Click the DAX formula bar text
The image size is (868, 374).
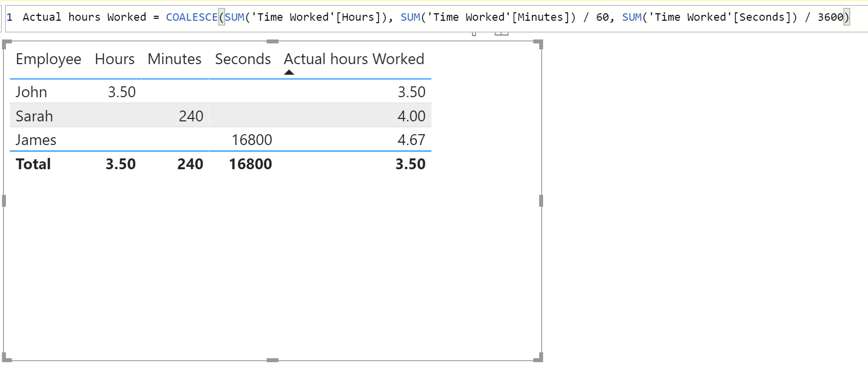point(436,17)
